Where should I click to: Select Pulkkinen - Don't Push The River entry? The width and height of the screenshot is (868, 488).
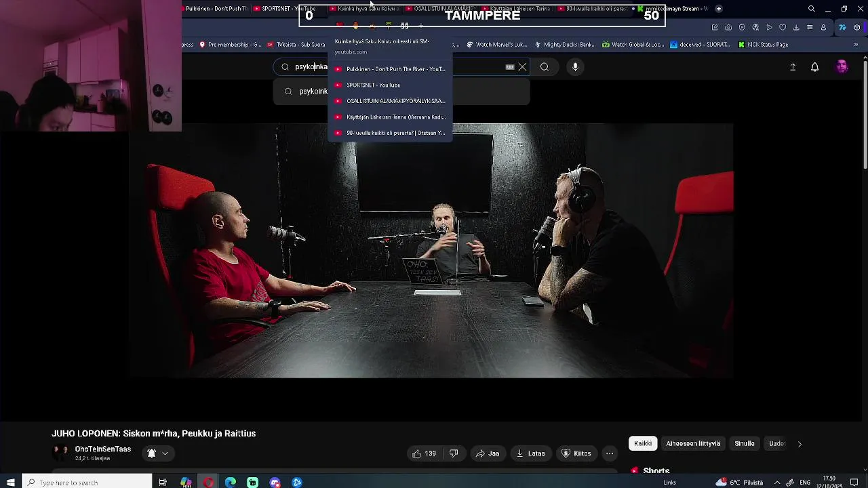[x=390, y=69]
